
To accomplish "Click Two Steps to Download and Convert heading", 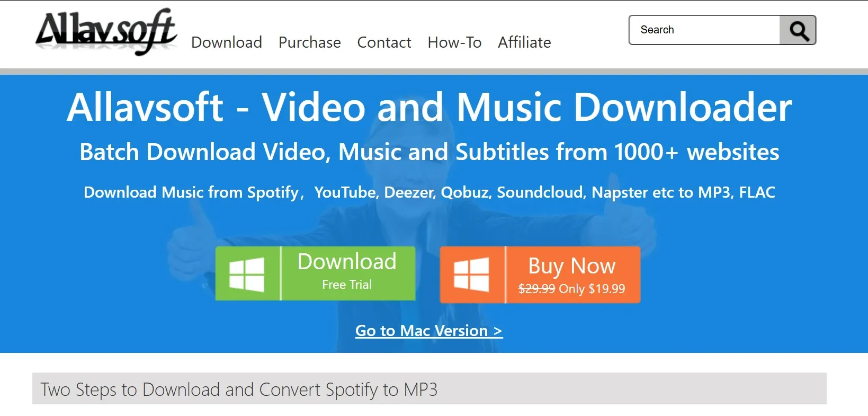I will [239, 390].
